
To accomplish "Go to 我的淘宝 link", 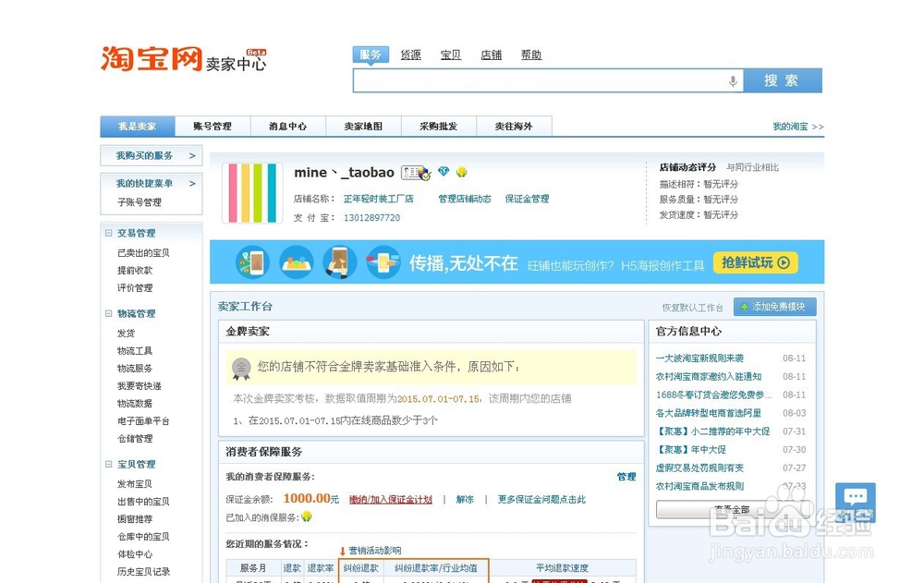I will tap(798, 127).
